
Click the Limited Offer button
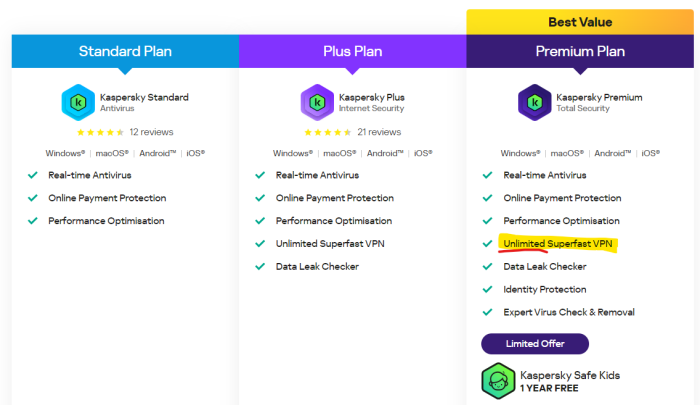534,344
